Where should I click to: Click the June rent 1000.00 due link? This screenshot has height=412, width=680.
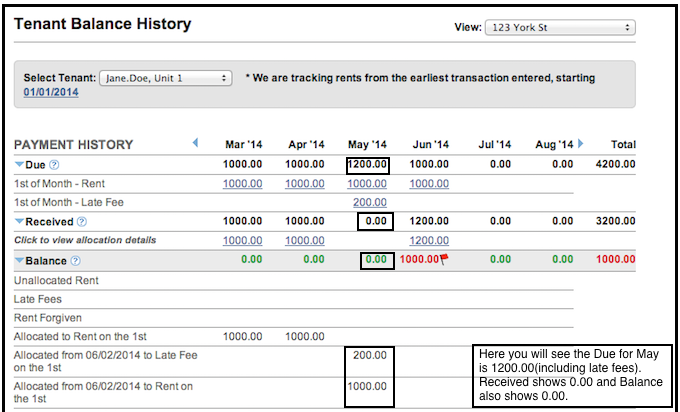pos(429,184)
